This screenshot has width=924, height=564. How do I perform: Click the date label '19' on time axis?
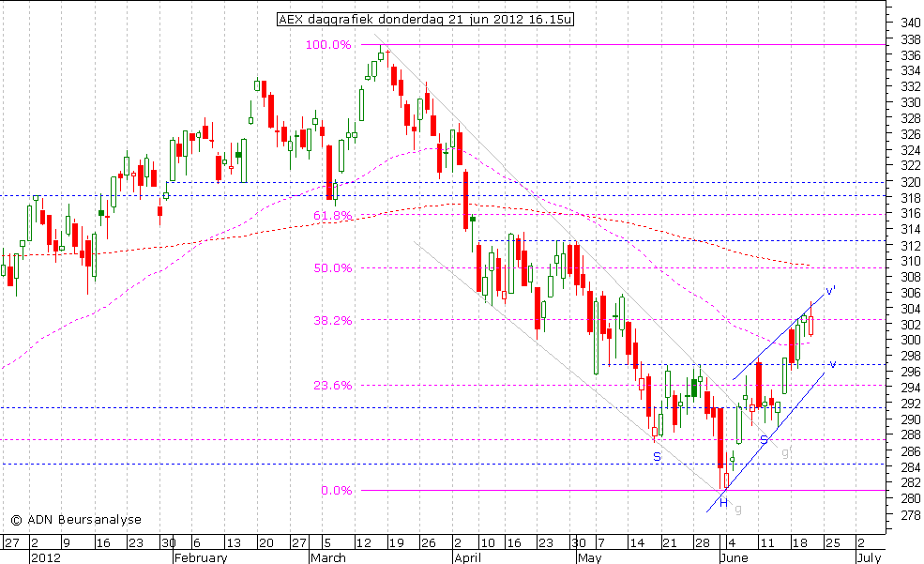click(x=397, y=542)
